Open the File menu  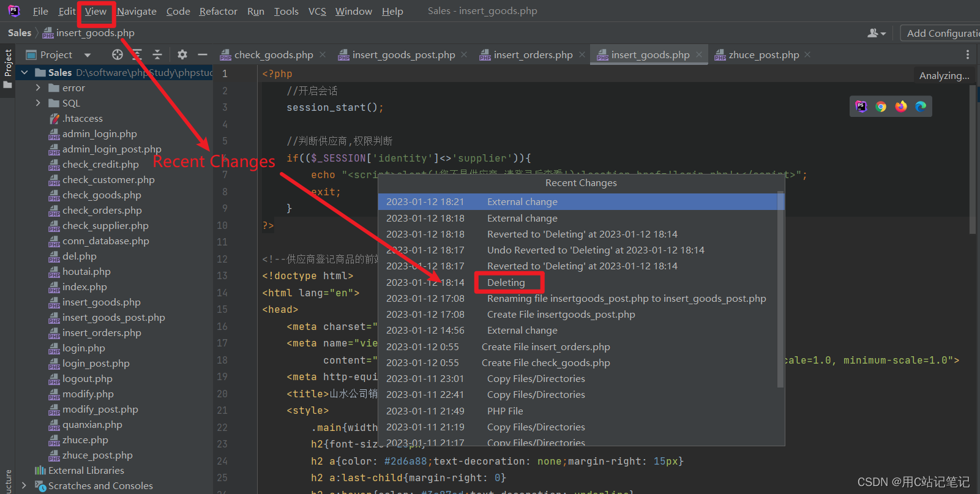coord(40,11)
